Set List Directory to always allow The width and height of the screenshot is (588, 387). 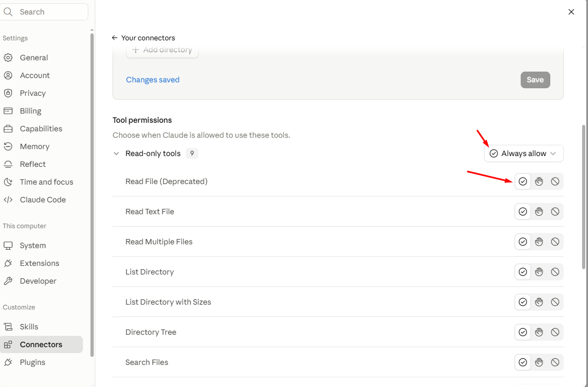[x=523, y=272]
